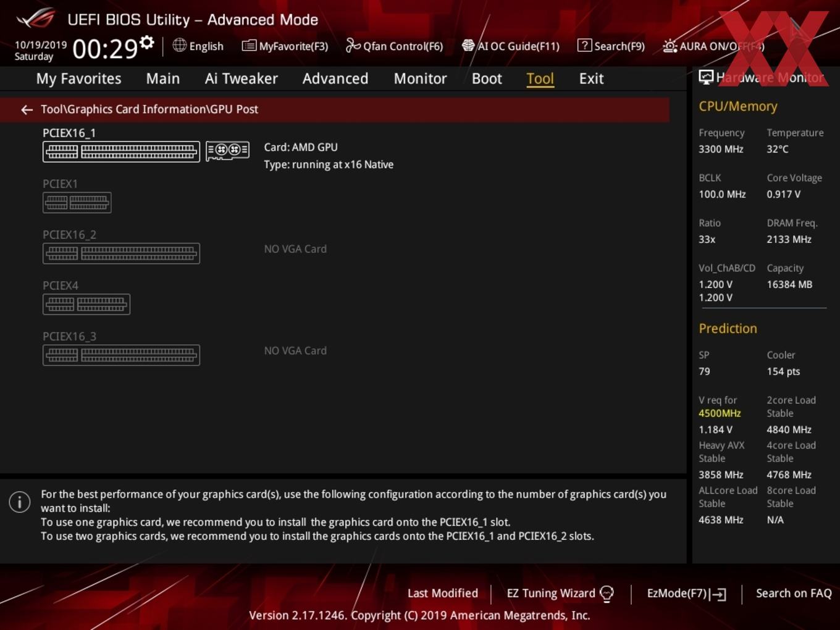Click the Hardware Monitor screen icon
The image size is (840, 630).
click(706, 77)
